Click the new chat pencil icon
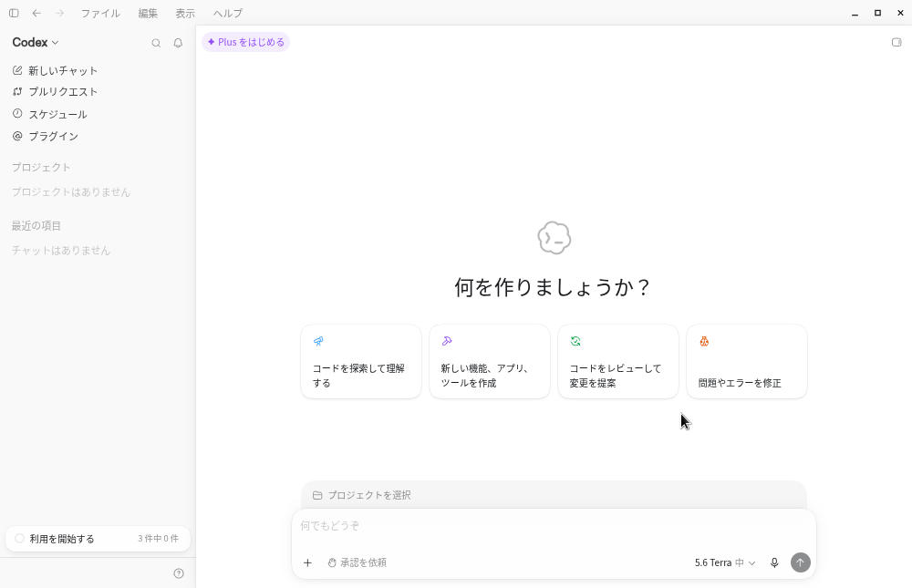912x588 pixels. click(17, 70)
